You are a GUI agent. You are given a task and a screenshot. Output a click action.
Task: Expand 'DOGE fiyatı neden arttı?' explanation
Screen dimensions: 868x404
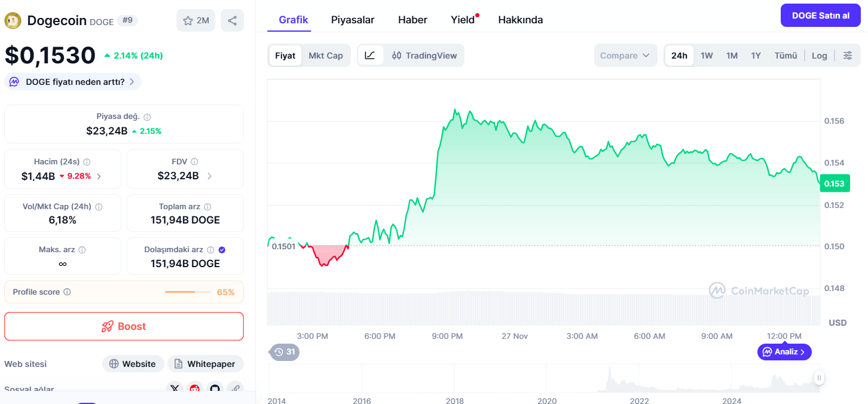(73, 82)
